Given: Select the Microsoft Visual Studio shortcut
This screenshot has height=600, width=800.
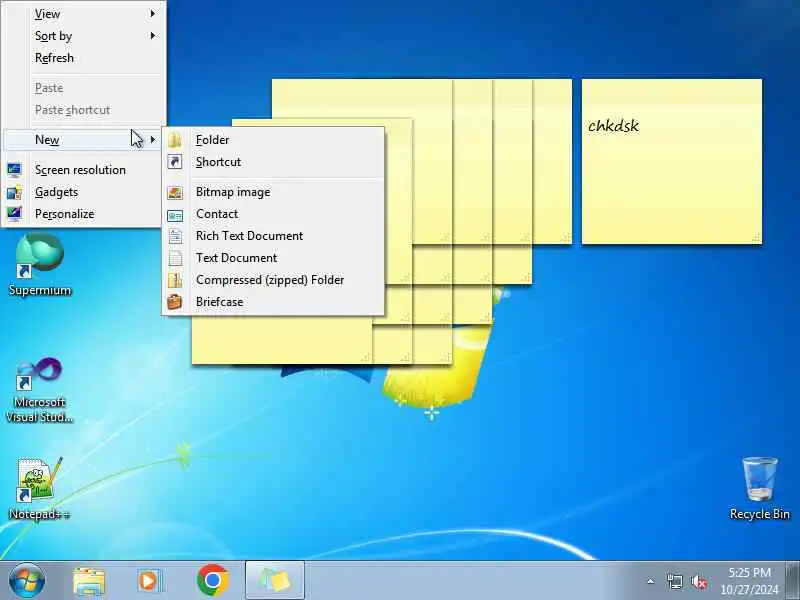Looking at the screenshot, I should pyautogui.click(x=40, y=390).
